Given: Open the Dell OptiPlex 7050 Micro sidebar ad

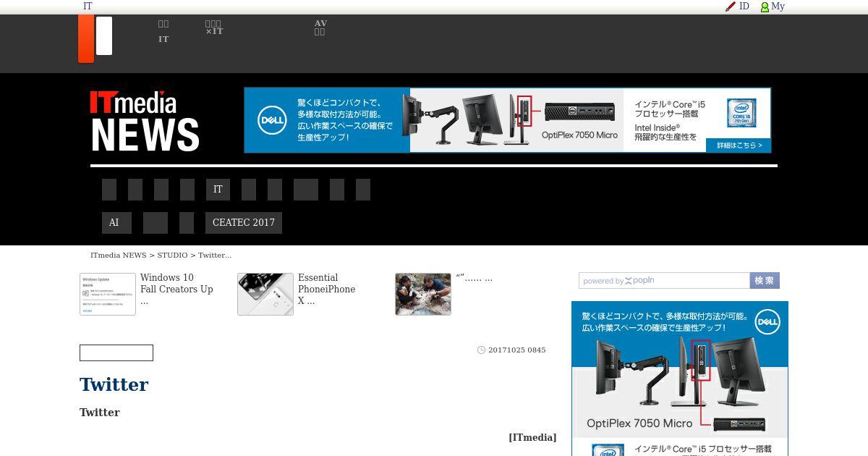Looking at the screenshot, I should click(680, 379).
